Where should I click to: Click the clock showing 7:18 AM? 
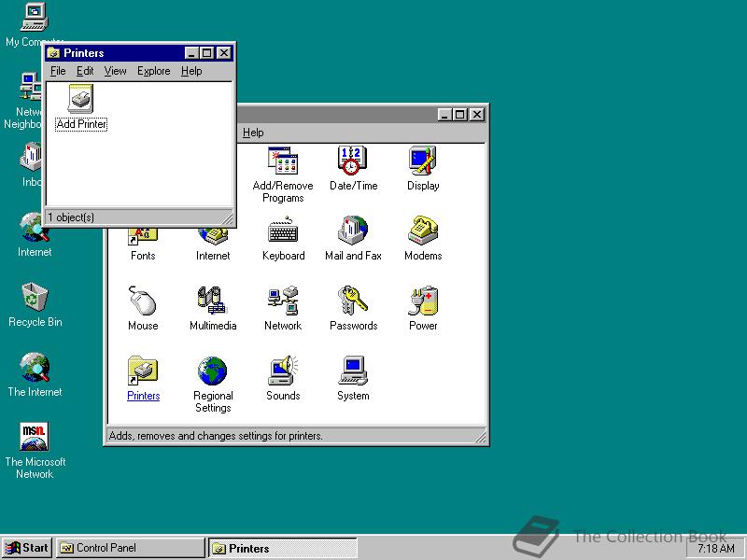(716, 549)
